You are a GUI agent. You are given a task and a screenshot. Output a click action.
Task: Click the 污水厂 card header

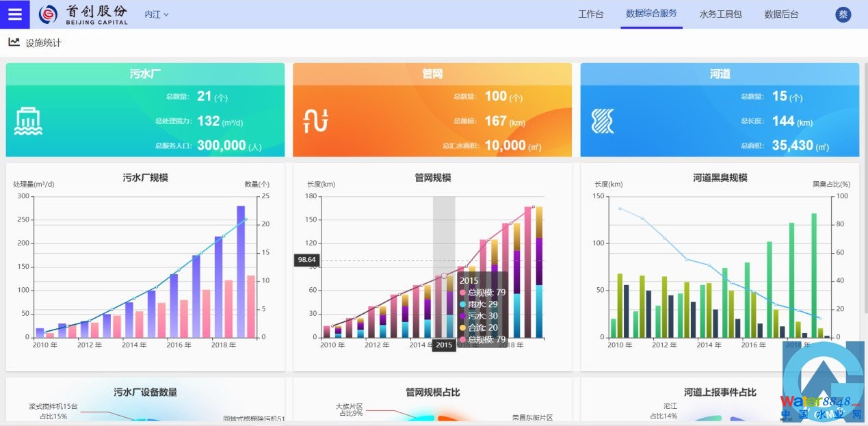click(x=145, y=74)
